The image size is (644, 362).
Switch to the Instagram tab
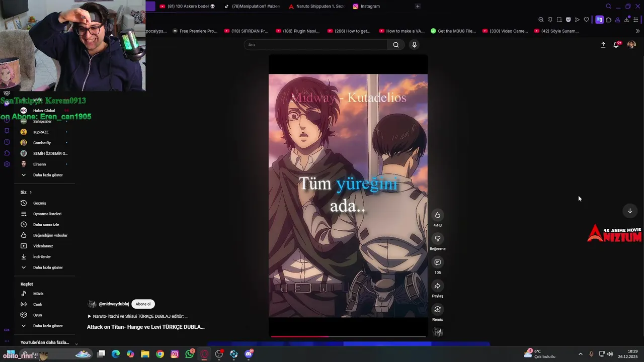[366, 6]
